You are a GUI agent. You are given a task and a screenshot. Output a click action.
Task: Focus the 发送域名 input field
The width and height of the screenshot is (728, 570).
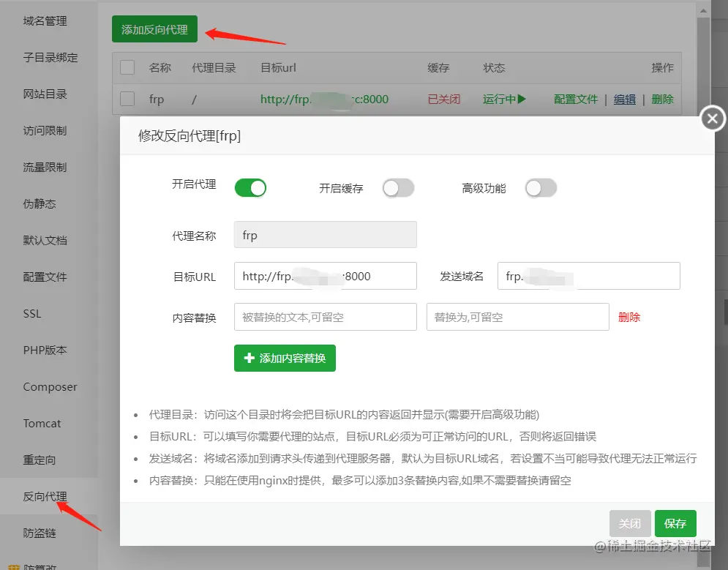(x=589, y=276)
